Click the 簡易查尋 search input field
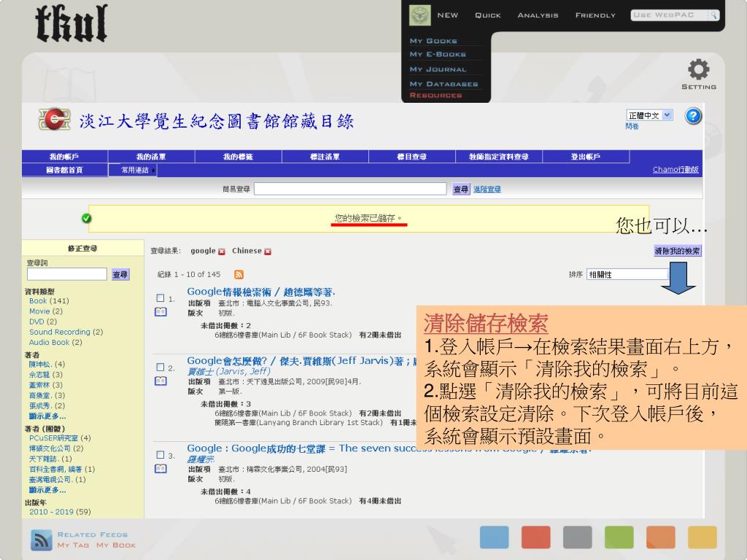This screenshot has height=560, width=747. coord(350,189)
